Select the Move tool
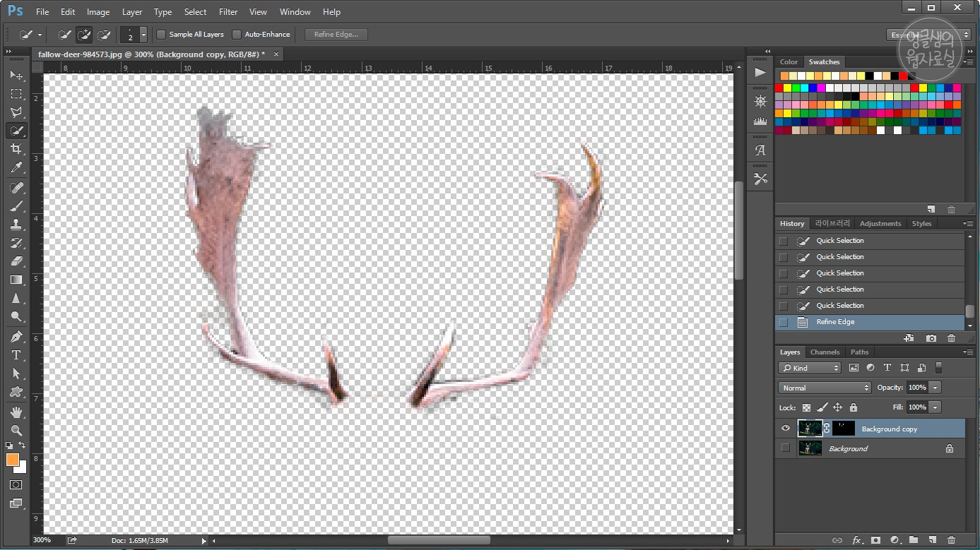Screen dimensions: 980x550 [x=16, y=75]
